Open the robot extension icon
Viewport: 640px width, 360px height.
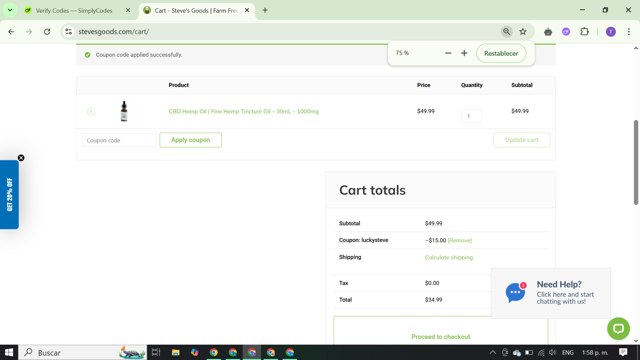pyautogui.click(x=548, y=31)
